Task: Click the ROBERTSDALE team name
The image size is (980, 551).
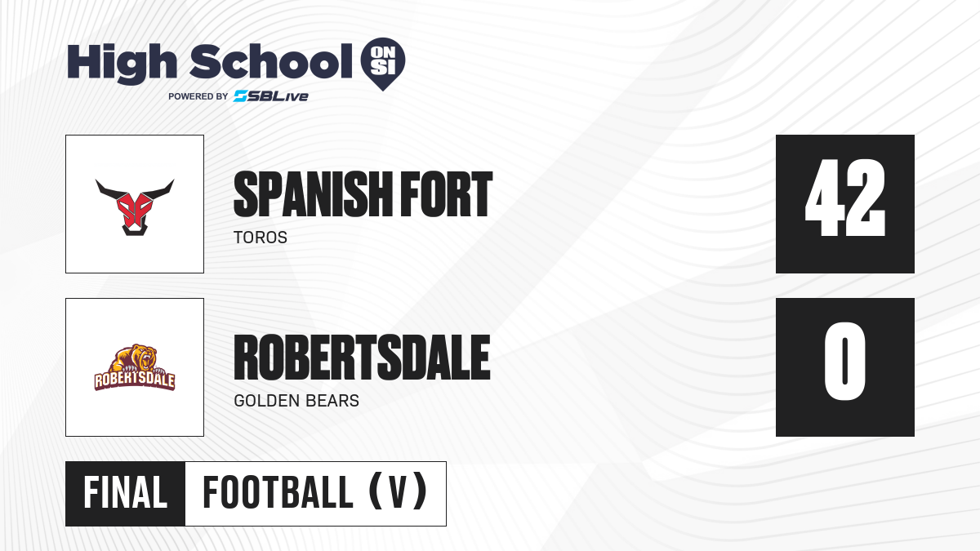Action: click(x=362, y=358)
